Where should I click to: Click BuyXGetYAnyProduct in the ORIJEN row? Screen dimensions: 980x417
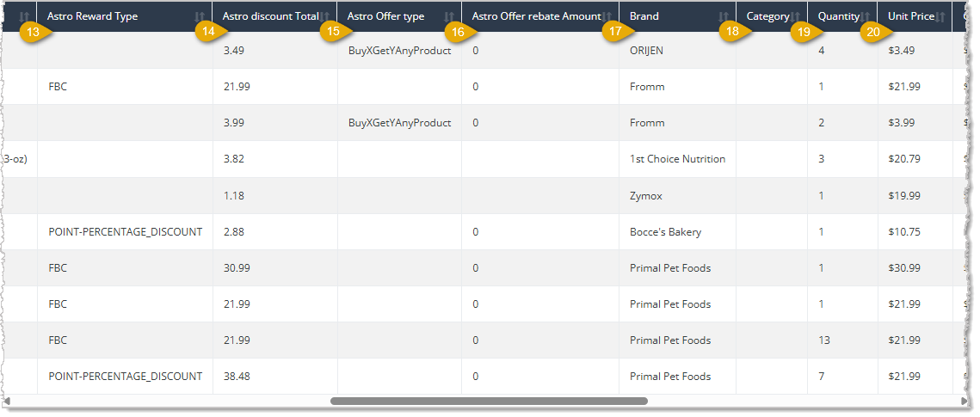399,51
